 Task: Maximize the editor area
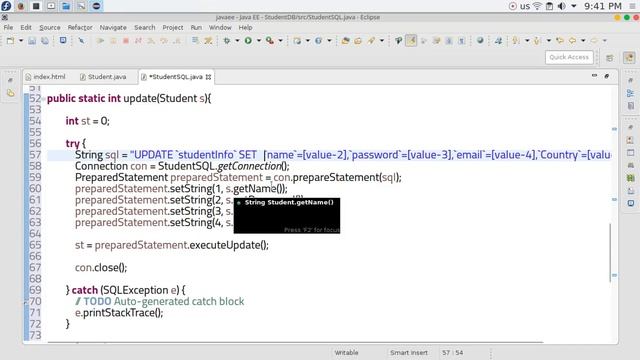coord(607,76)
